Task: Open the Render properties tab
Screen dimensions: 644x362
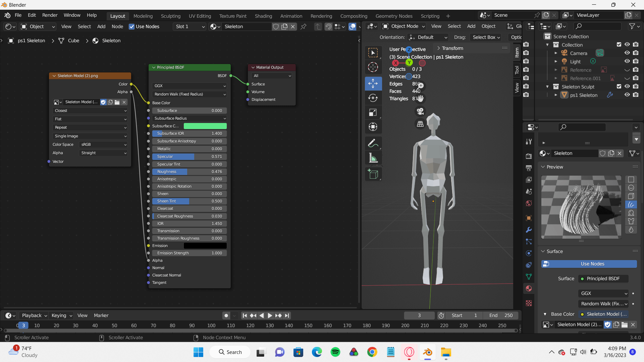Action: point(529,156)
